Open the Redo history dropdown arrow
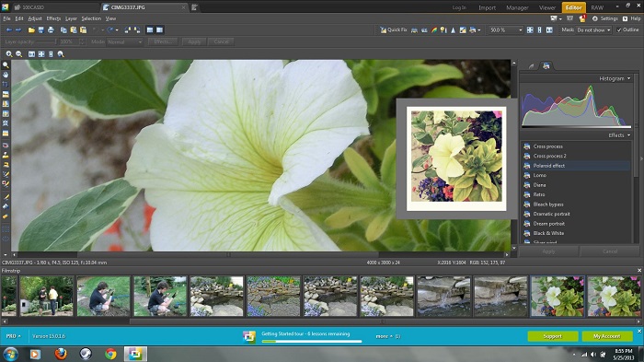Viewport: 644px width, 362px height. [117, 30]
